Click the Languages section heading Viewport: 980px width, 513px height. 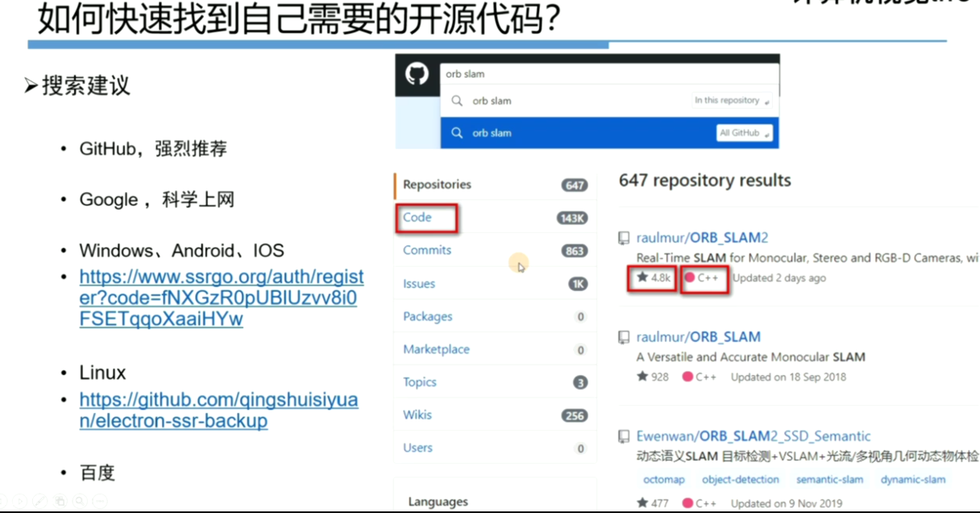(x=438, y=502)
